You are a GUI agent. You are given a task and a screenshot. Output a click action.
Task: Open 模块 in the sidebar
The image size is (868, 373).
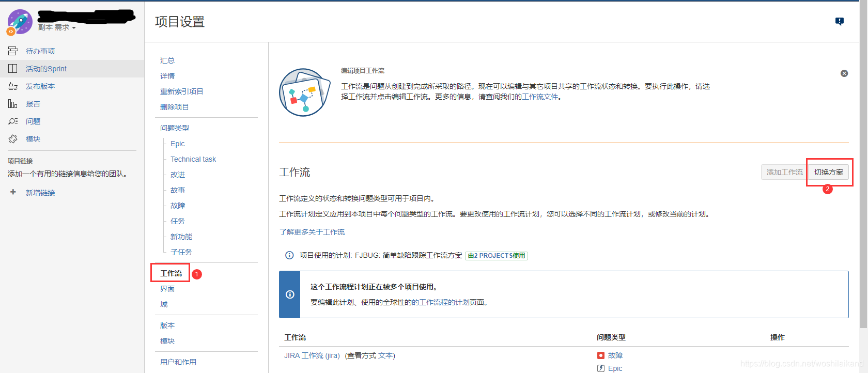(33, 139)
